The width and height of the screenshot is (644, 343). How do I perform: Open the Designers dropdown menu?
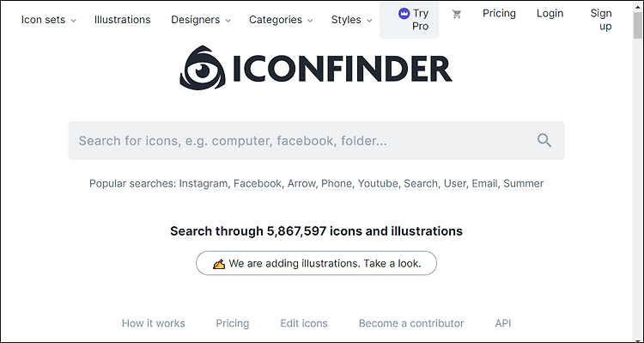(x=201, y=20)
